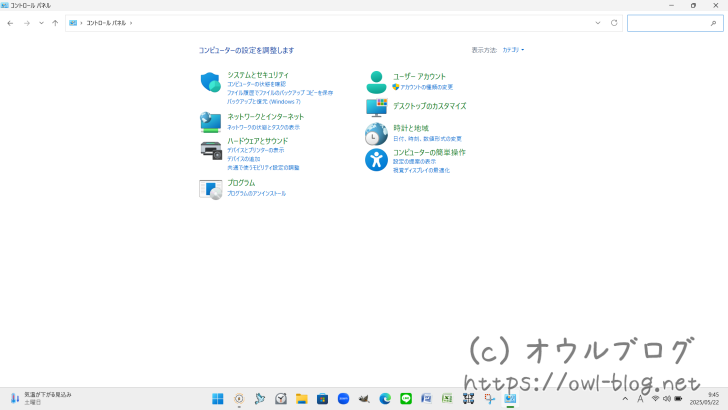The image size is (728, 410).
Task: Open the Network and Internet globe icon
Action: (x=210, y=122)
